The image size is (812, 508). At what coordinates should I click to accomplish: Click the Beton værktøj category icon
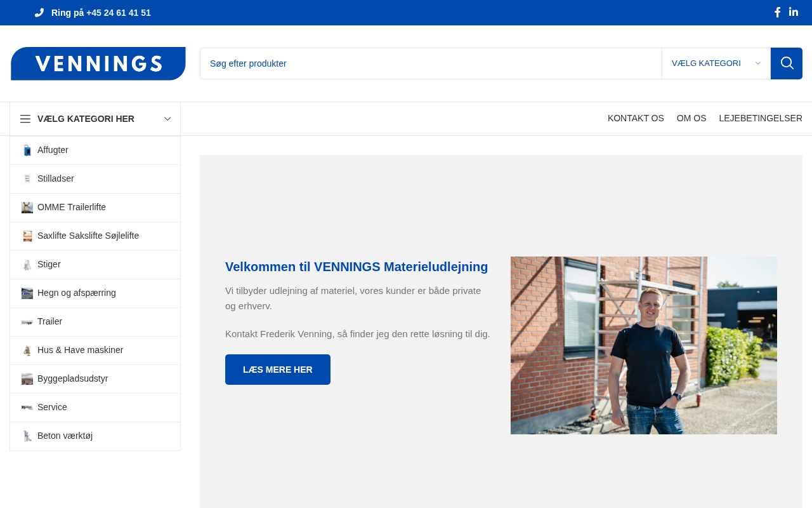[27, 436]
